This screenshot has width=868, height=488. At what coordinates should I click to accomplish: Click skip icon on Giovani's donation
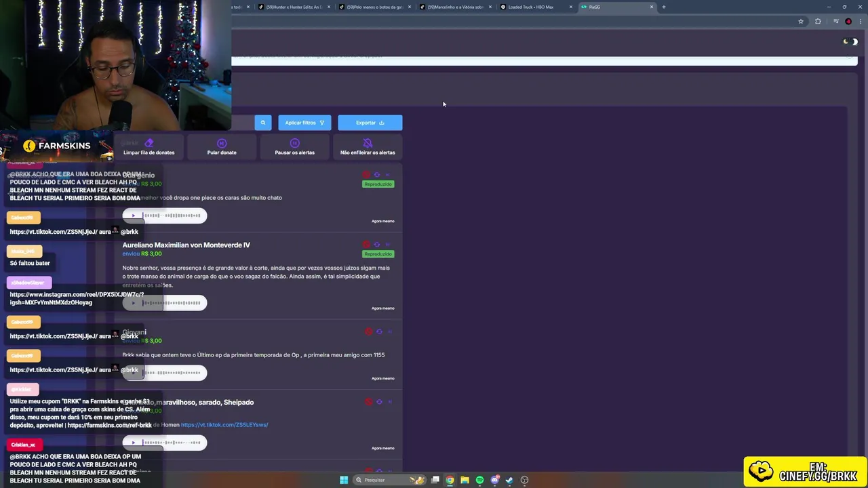point(390,332)
